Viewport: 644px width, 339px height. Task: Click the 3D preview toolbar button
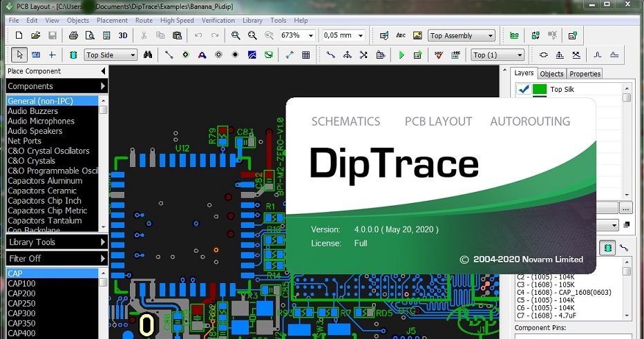click(122, 35)
